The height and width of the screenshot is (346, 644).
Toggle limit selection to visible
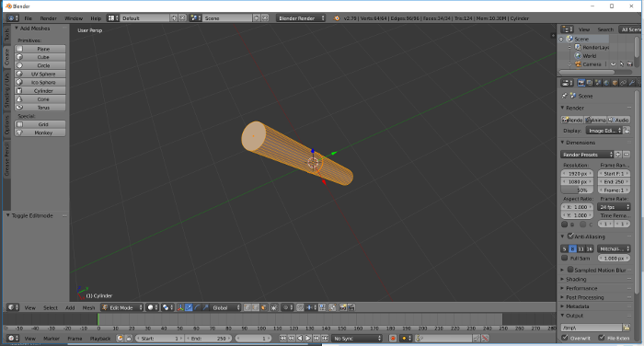(274, 307)
